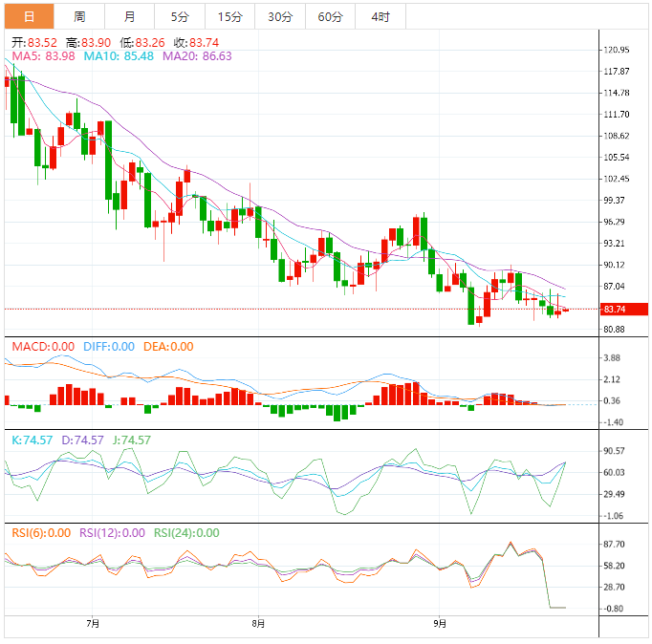Image resolution: width=652 pixels, height=644 pixels.
Task: Click the 120.95 price axis value
Action: tap(617, 50)
